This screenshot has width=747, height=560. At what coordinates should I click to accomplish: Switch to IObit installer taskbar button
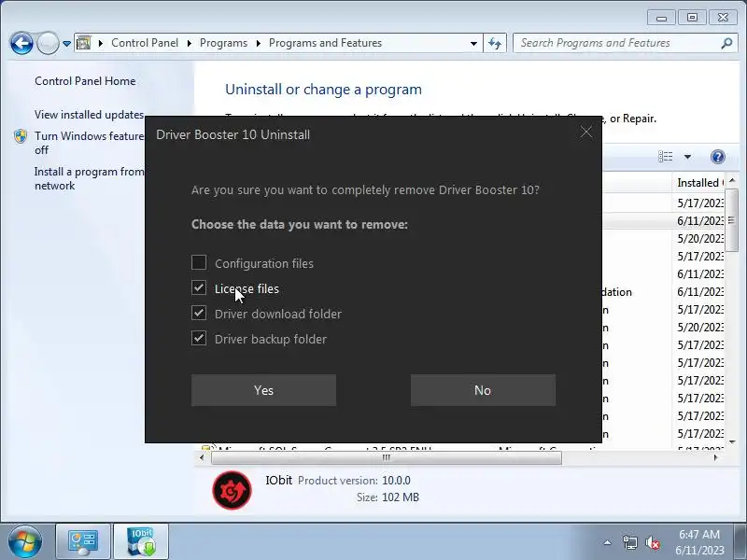(141, 541)
